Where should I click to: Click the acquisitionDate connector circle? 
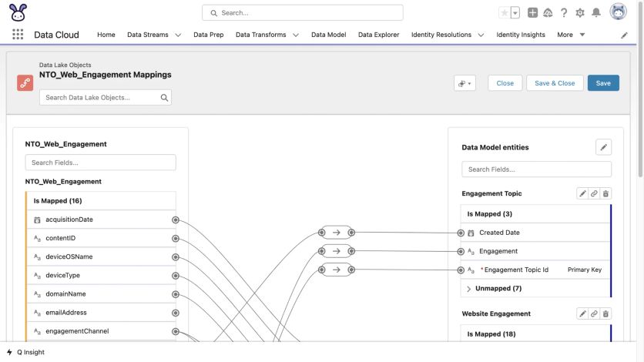pos(176,220)
